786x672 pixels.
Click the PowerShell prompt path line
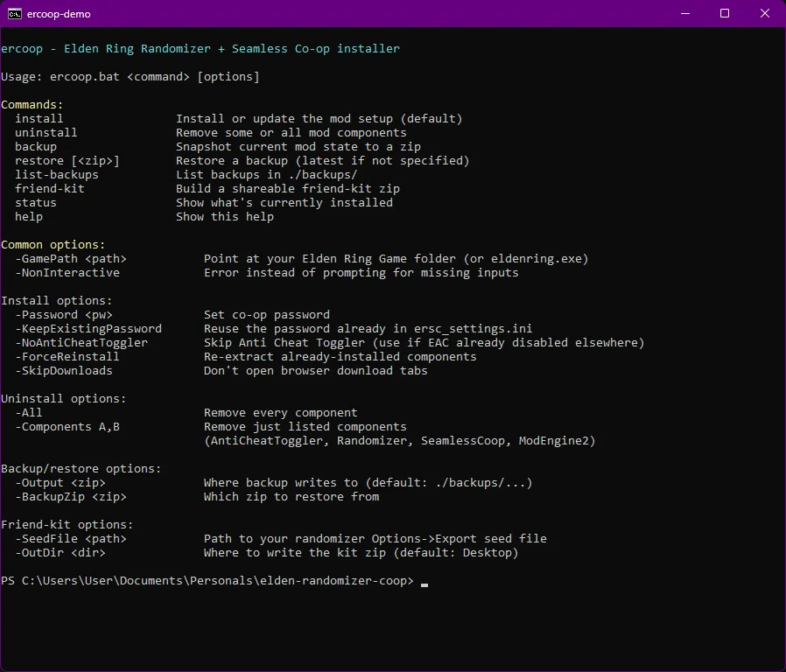pos(207,582)
